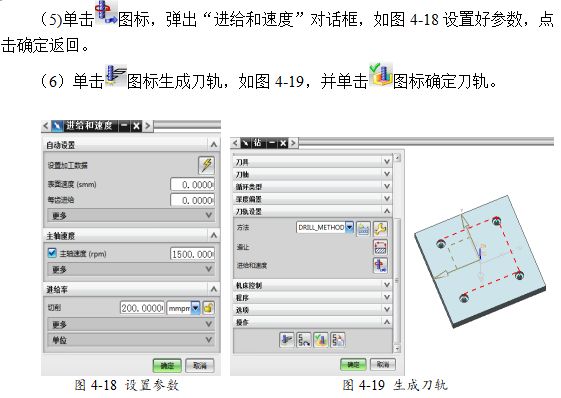Click the feeds-and-speeds icon in step 5 text
This screenshot has height=398, width=561.
106,13
